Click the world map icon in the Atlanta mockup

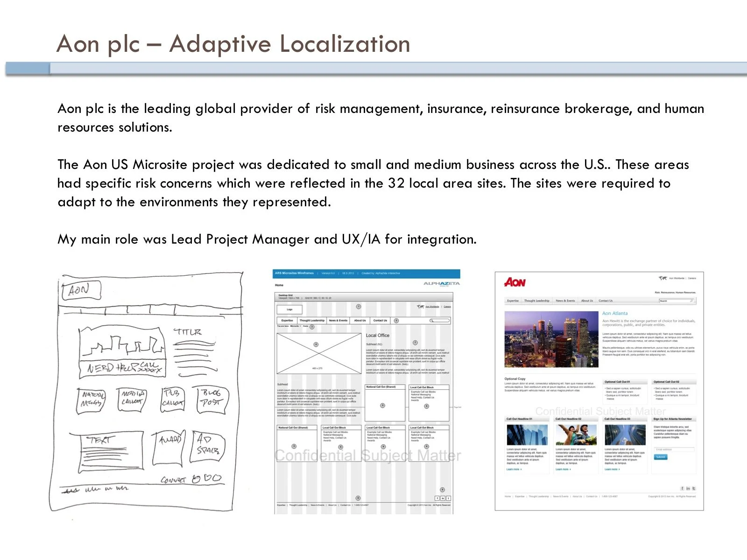click(x=662, y=278)
